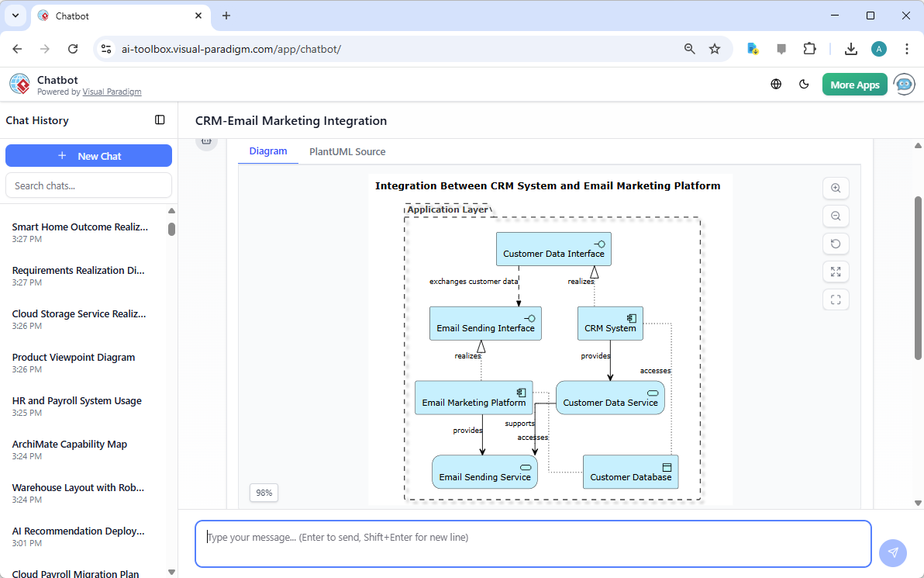Open the More Apps page
The image size is (924, 578).
point(854,84)
